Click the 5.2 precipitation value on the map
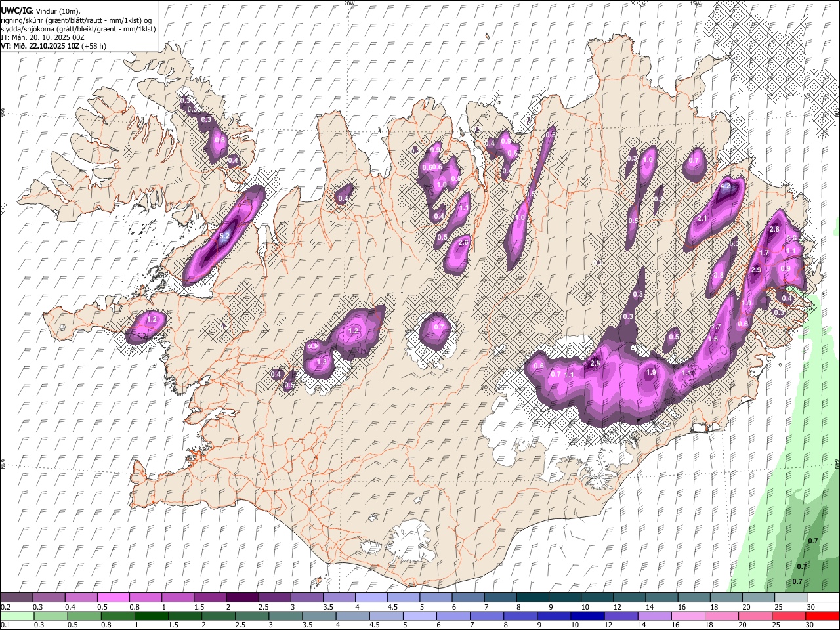 224,236
